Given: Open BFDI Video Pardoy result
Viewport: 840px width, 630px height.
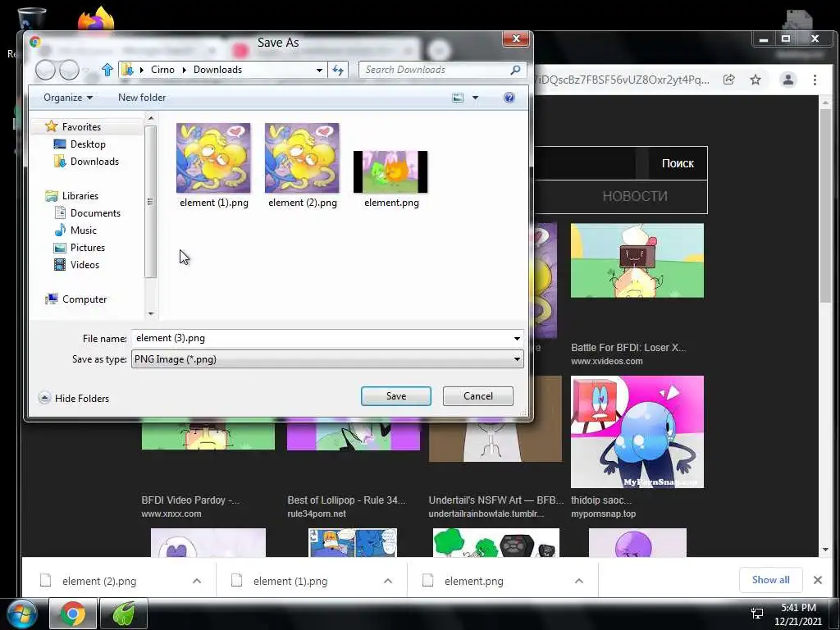Looking at the screenshot, I should click(189, 500).
